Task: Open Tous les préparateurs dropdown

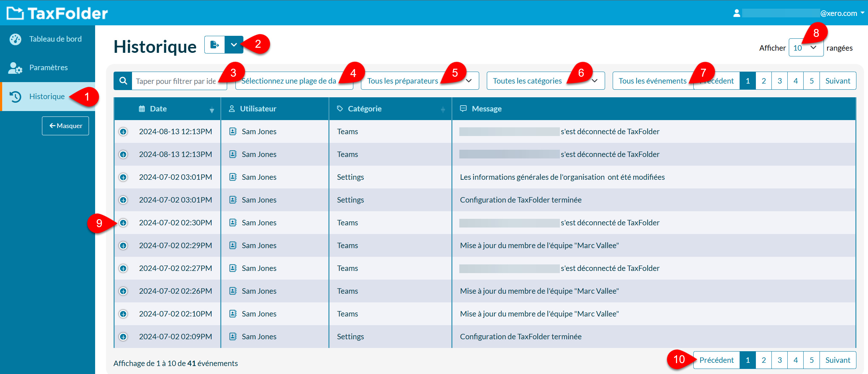Action: [x=420, y=81]
